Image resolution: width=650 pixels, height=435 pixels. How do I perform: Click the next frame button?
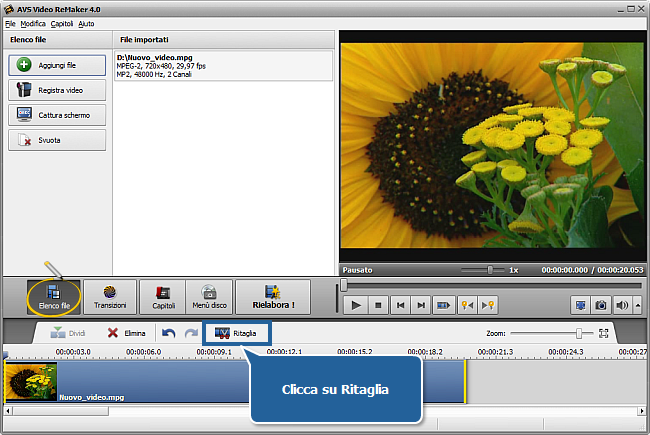(422, 305)
